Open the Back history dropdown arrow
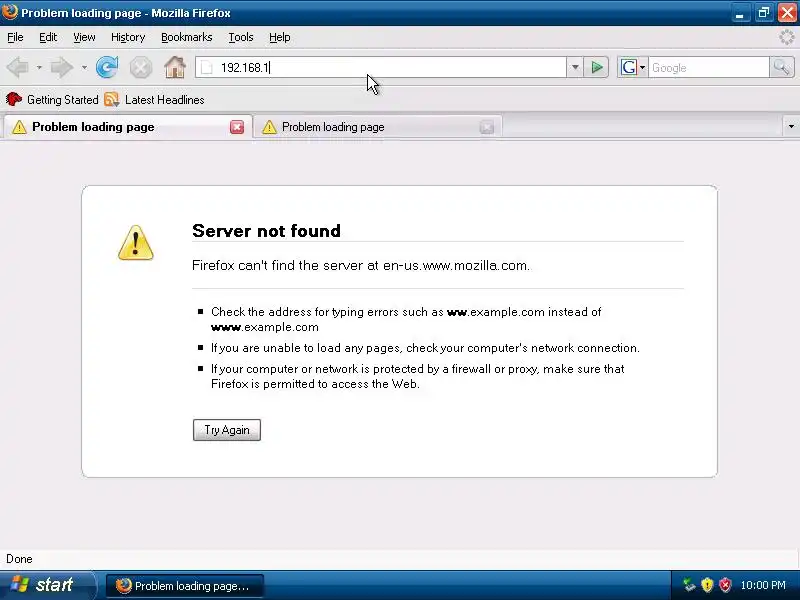The image size is (800, 600). point(39,67)
